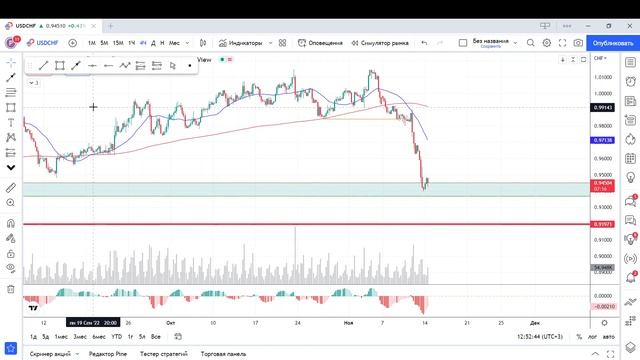
Task: Collapse the indicator legend chevron showing 3
Action: (x=33, y=83)
